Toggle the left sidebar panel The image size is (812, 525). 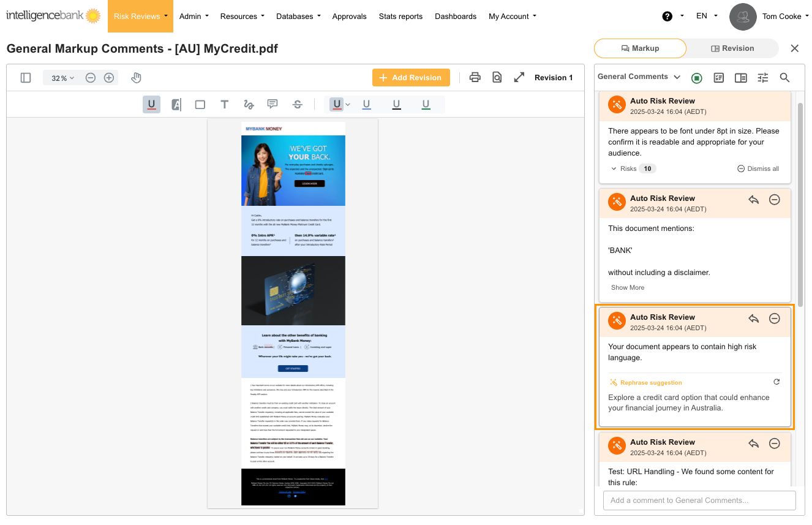(x=26, y=78)
